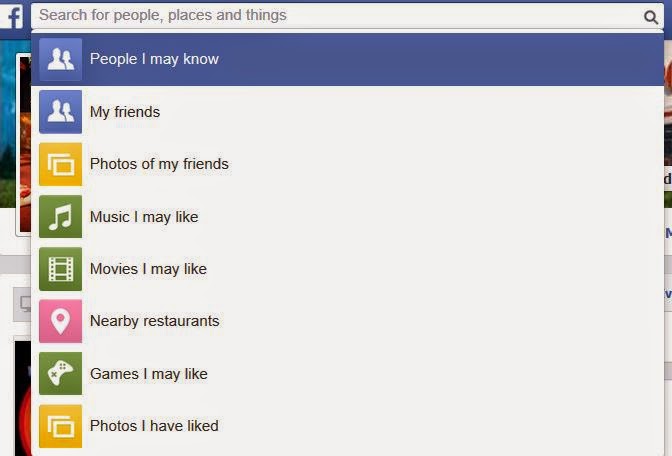Click the green music note icon
Viewport: 672px width, 456px height.
point(60,216)
